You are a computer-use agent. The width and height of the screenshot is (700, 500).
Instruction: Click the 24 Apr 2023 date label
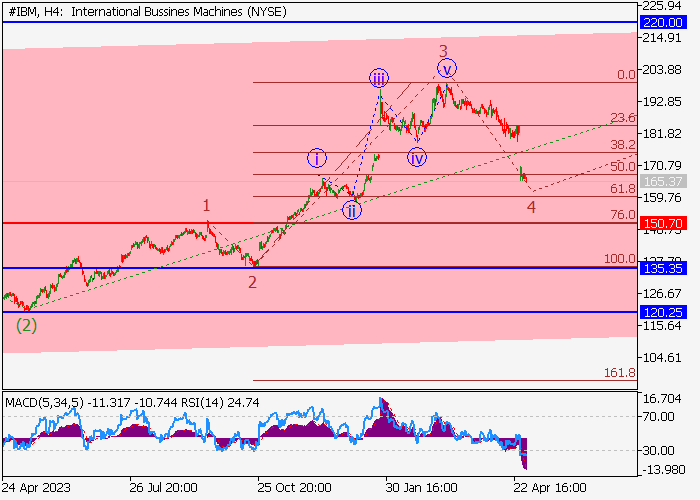36,488
